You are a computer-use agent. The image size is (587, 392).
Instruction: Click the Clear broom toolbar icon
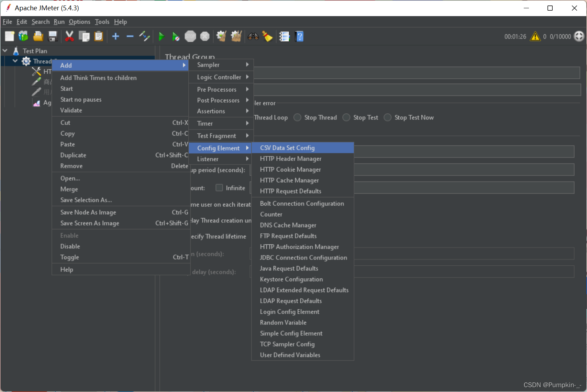(x=221, y=36)
